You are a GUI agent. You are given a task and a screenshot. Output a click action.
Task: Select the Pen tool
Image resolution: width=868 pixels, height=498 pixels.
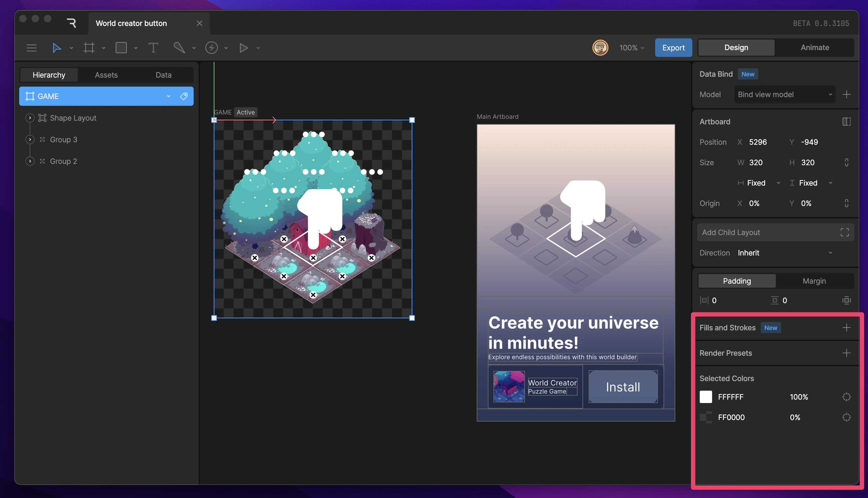(x=179, y=48)
